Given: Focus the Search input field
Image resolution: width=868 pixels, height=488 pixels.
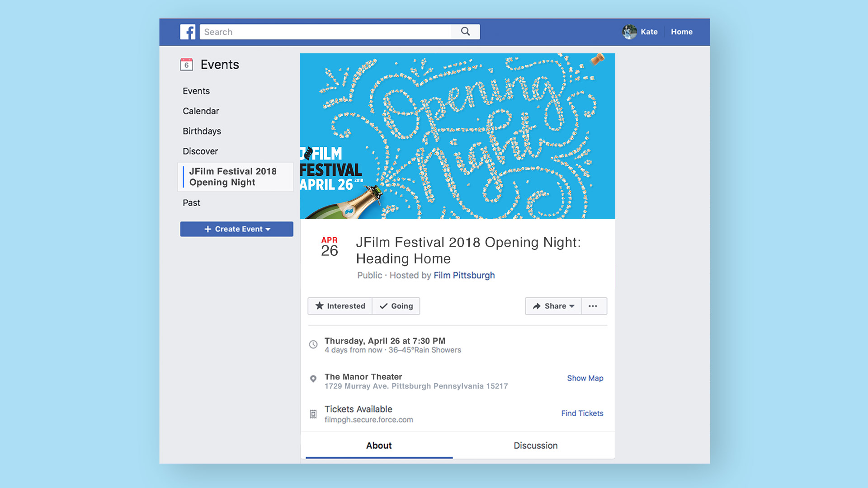Looking at the screenshot, I should (325, 32).
